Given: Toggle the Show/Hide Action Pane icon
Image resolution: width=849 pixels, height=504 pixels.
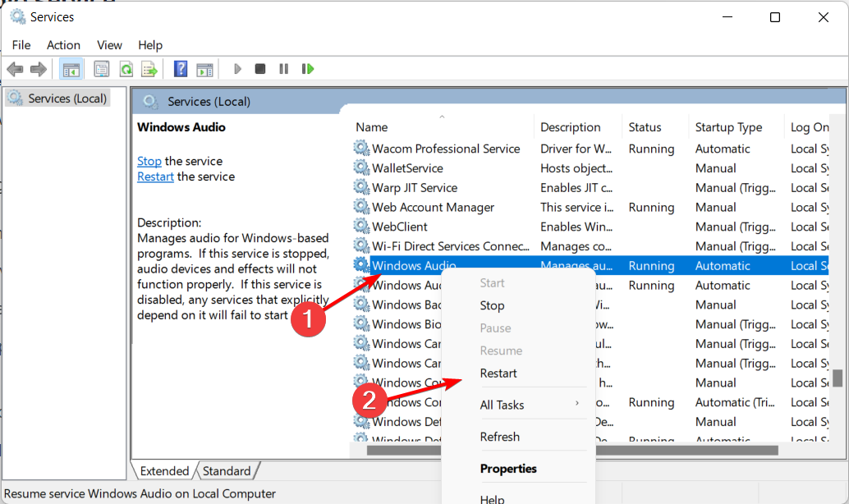Looking at the screenshot, I should 204,69.
